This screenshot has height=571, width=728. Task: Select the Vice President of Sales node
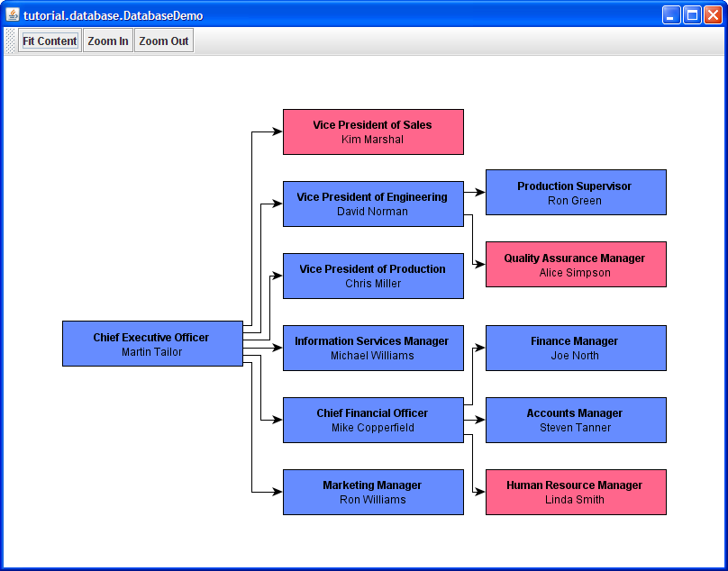(x=373, y=132)
